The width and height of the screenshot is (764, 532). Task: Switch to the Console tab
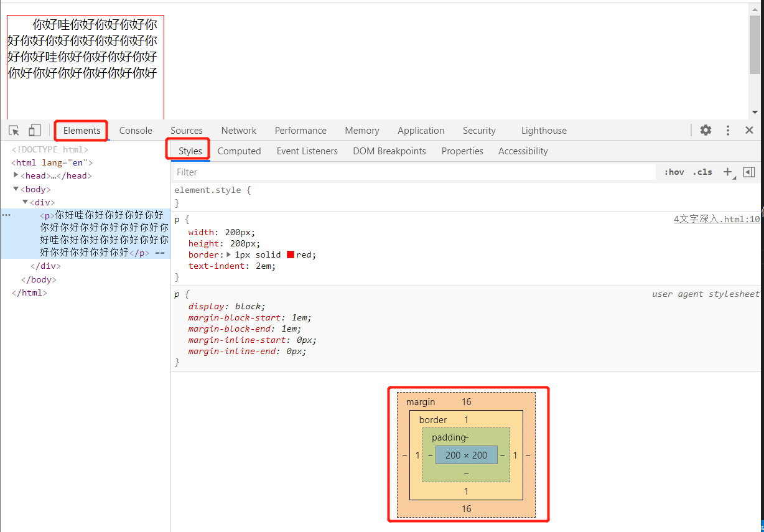pos(136,131)
